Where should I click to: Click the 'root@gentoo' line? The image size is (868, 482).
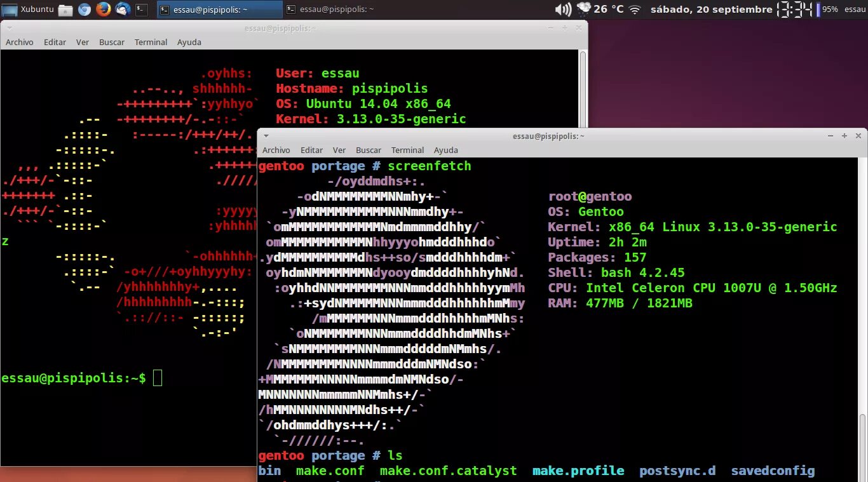coord(590,197)
